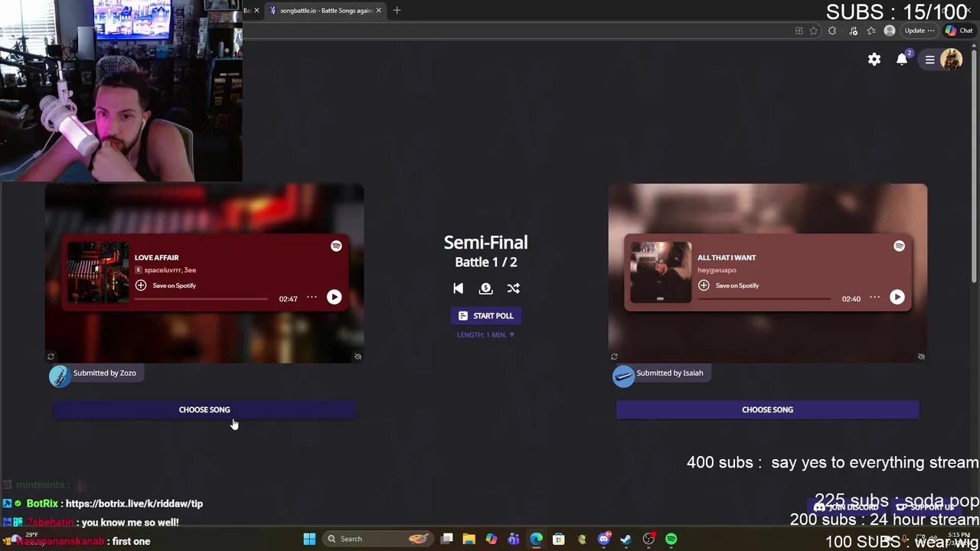Reload the right song embed
Image resolution: width=980 pixels, height=551 pixels.
[x=614, y=357]
